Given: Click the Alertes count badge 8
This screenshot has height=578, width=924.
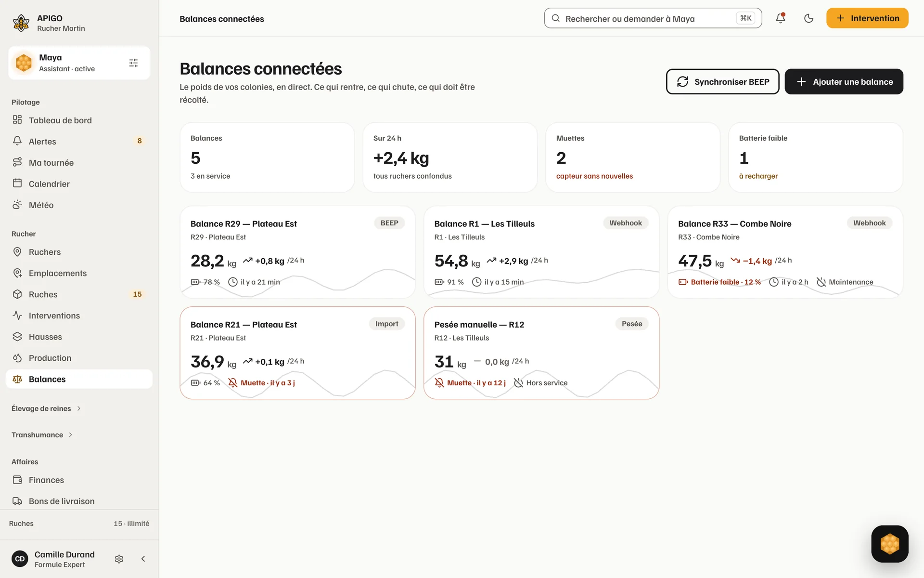Looking at the screenshot, I should (x=140, y=141).
